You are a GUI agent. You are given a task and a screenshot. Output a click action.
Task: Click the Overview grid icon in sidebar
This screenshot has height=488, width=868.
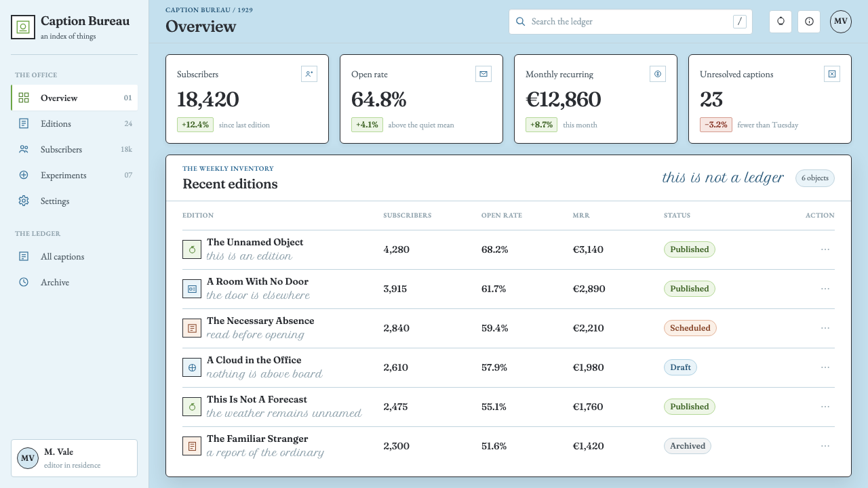tap(24, 98)
